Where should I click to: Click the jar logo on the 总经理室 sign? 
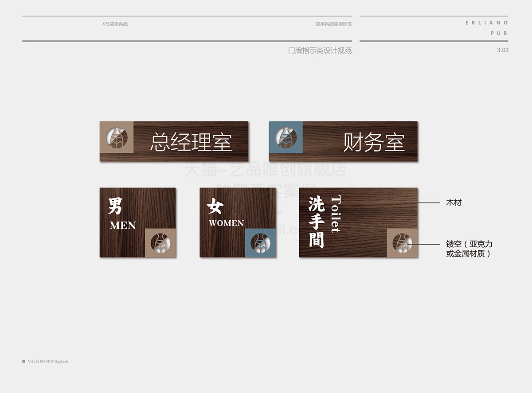(x=116, y=137)
